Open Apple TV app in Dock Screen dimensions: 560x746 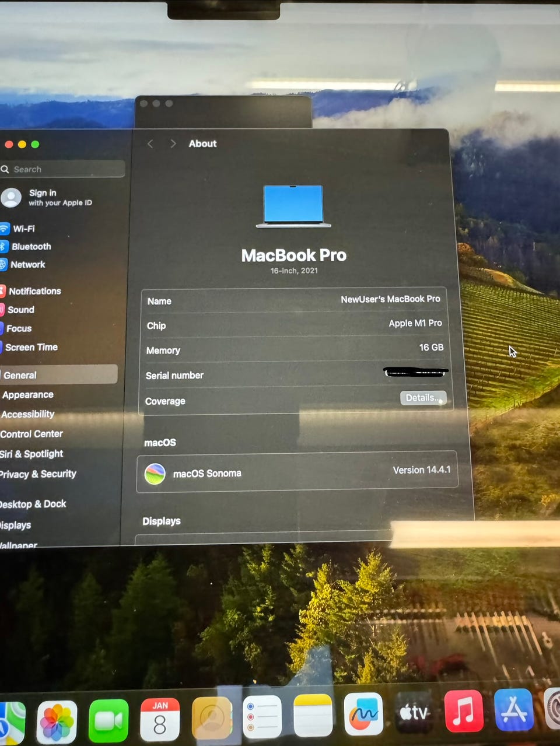coord(414,712)
